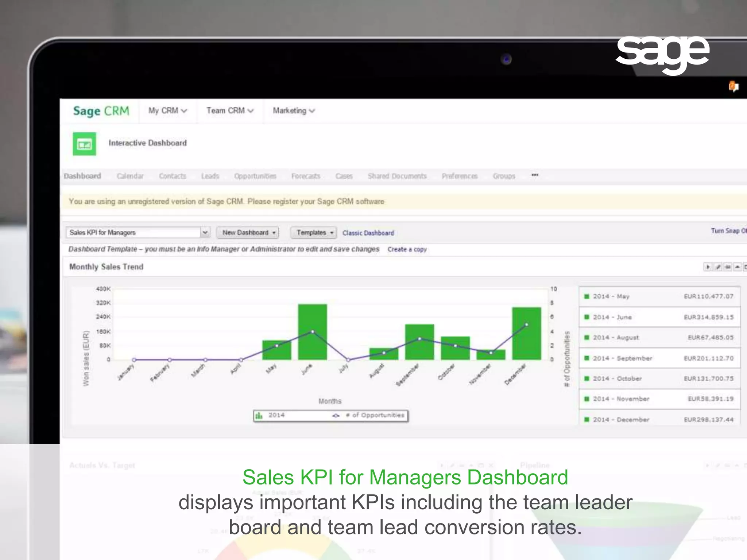The width and height of the screenshot is (747, 560).
Task: Select the 2014 - November legend row
Action: (659, 399)
